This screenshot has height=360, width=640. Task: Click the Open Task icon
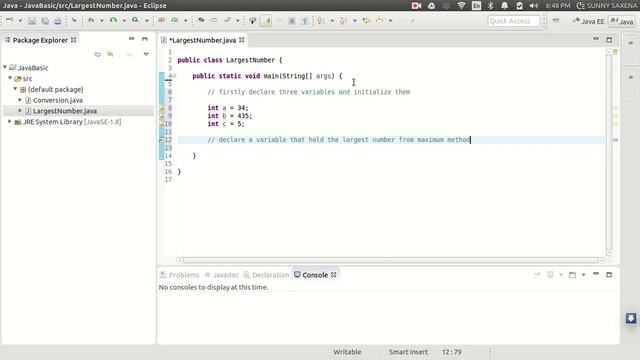[213, 20]
